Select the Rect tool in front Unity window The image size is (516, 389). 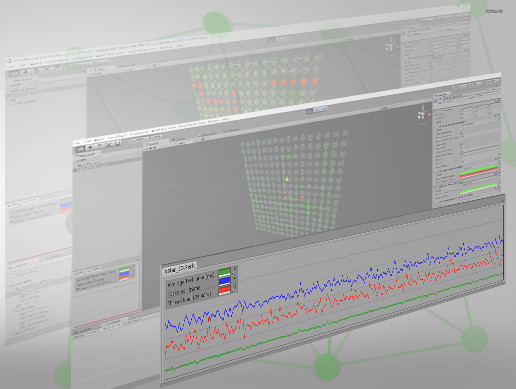[118, 143]
